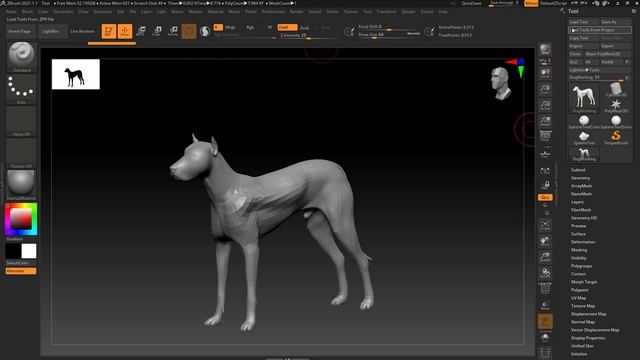This screenshot has height=360, width=640.
Task: Open the Dots stroke selector
Action: pos(21,89)
